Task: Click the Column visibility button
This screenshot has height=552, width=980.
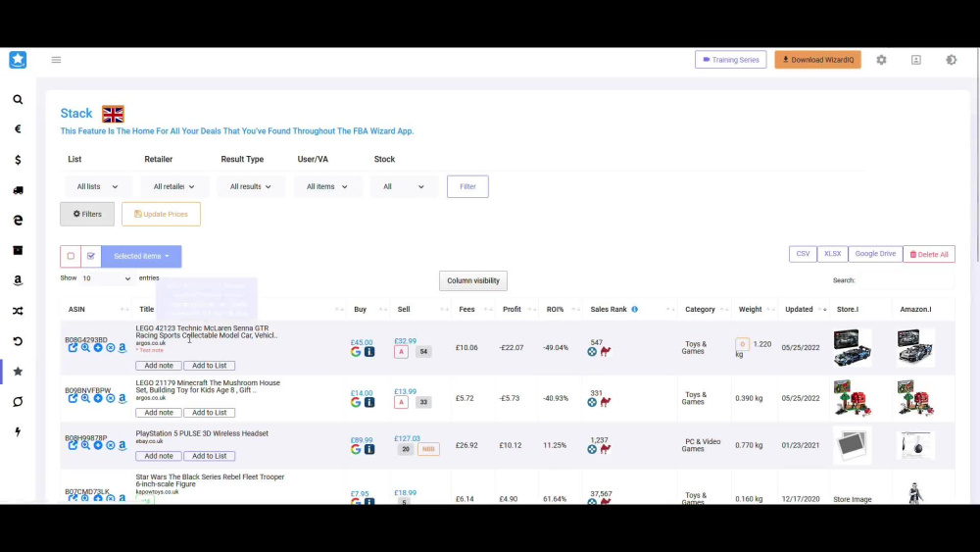Action: point(473,280)
